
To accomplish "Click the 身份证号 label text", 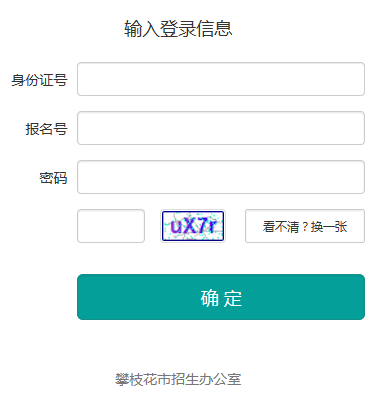I will tap(39, 80).
